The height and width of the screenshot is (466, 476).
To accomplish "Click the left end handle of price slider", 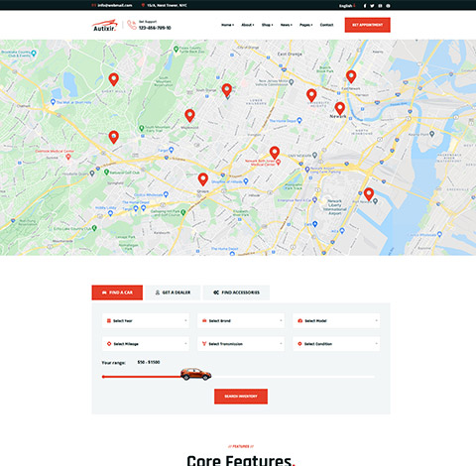I will [x=103, y=377].
